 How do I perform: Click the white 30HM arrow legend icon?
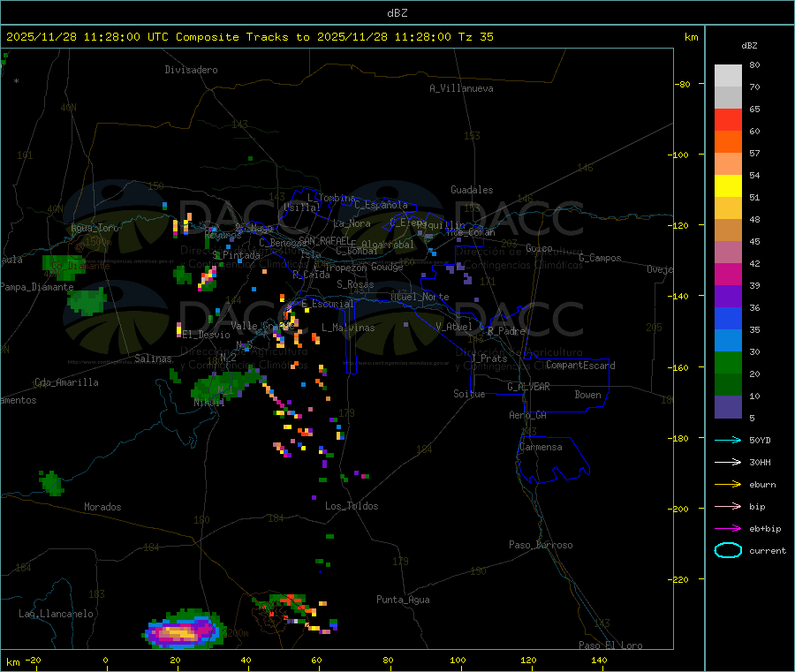point(728,462)
